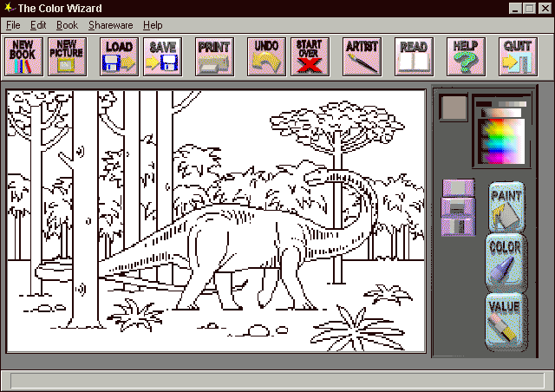Select the Paint bucket tool
The width and height of the screenshot is (555, 392).
(506, 207)
